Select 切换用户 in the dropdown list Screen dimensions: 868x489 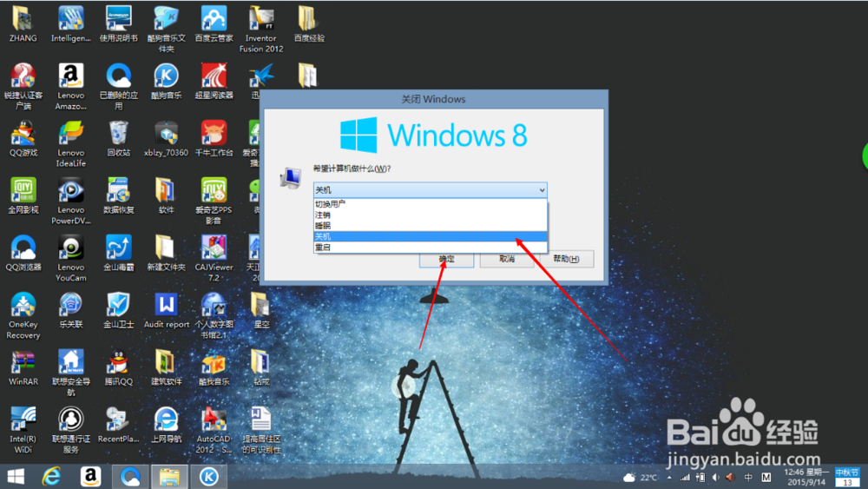pyautogui.click(x=431, y=204)
